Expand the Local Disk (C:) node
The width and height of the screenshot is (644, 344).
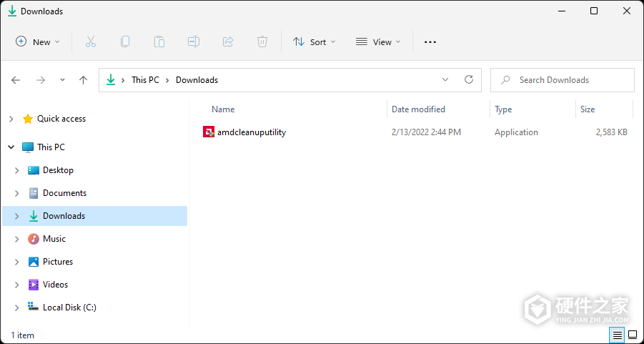17,308
